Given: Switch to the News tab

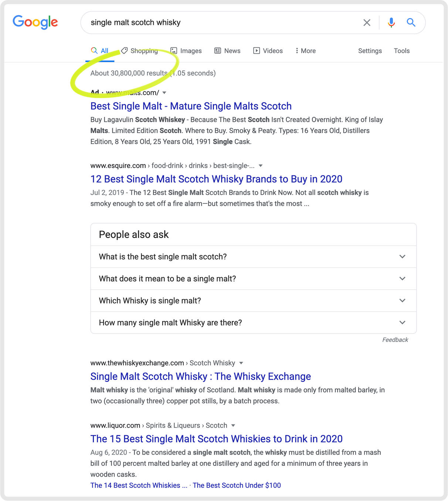Looking at the screenshot, I should pos(227,51).
